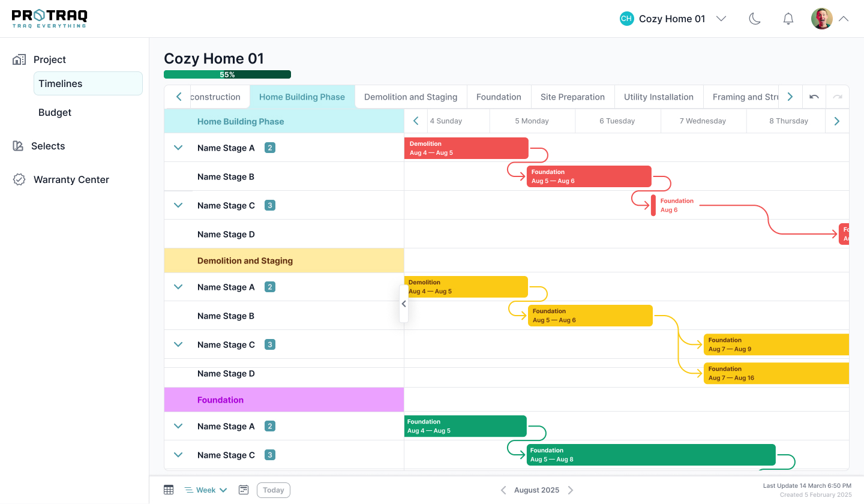Viewport: 864px width, 504px height.
Task: Select the yellow Foundation Aug 5 — Aug 6 bar
Action: (x=590, y=316)
